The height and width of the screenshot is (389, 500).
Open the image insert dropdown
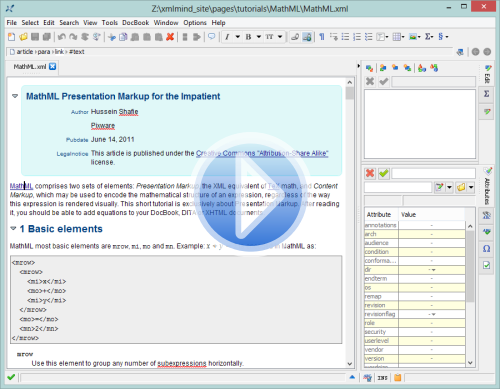click(415, 37)
